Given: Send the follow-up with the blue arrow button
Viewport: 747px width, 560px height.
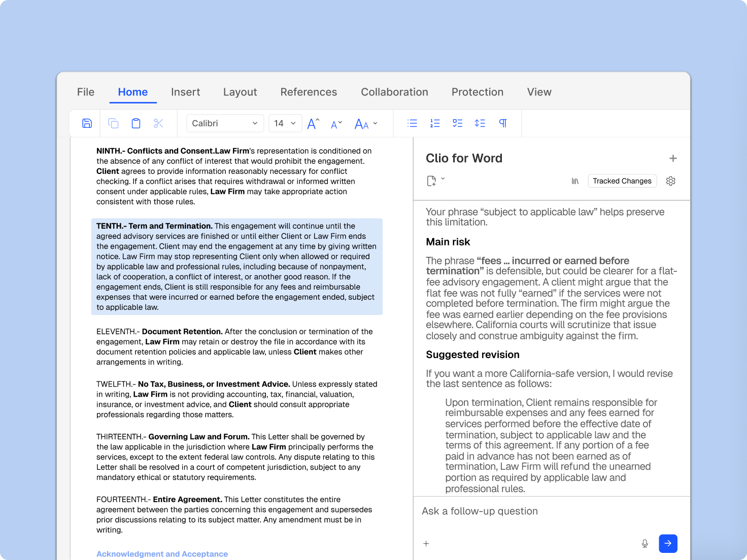Looking at the screenshot, I should 668,543.
